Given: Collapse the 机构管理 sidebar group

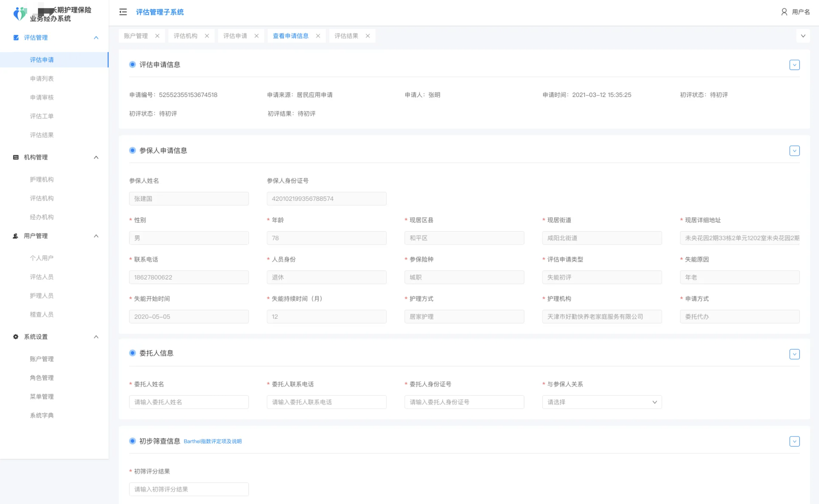Looking at the screenshot, I should click(x=96, y=157).
